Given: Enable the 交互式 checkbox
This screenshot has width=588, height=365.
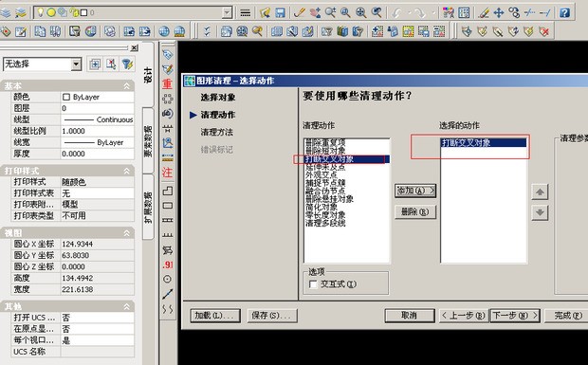Looking at the screenshot, I should click(x=313, y=284).
